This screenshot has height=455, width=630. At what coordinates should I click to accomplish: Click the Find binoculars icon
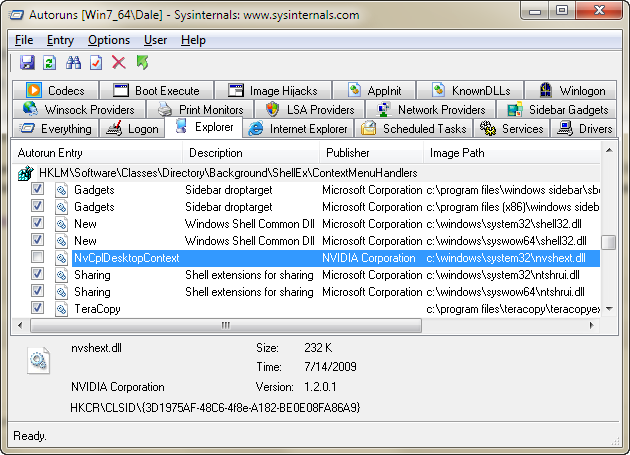pyautogui.click(x=73, y=63)
